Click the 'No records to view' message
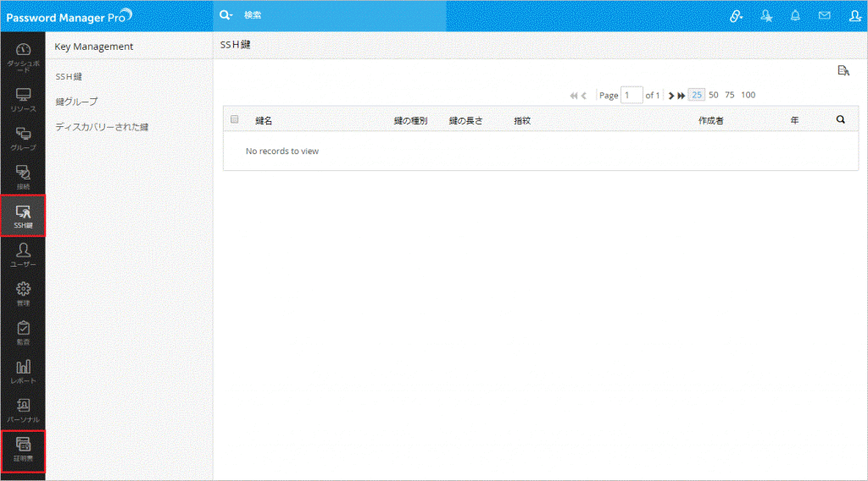868x481 pixels. (282, 151)
